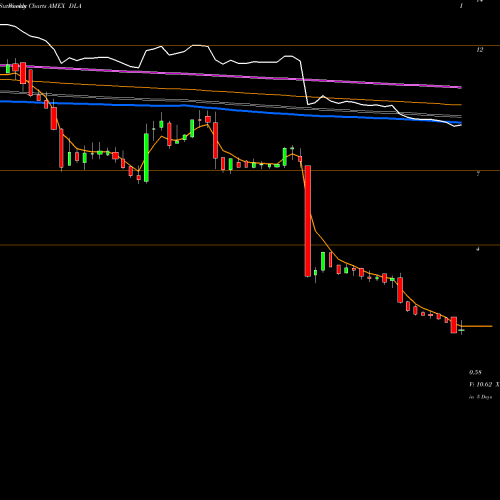The image size is (500, 500).
Task: Click the "7" price axis label
Action: point(478,174)
